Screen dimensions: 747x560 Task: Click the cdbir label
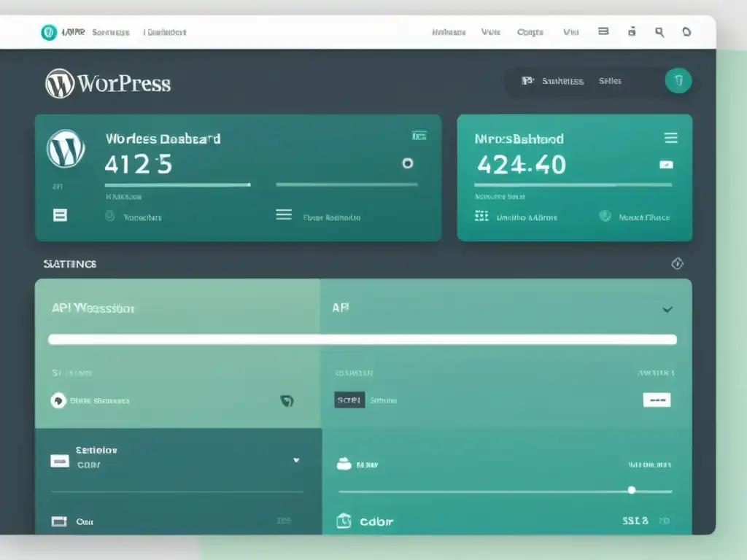click(376, 522)
